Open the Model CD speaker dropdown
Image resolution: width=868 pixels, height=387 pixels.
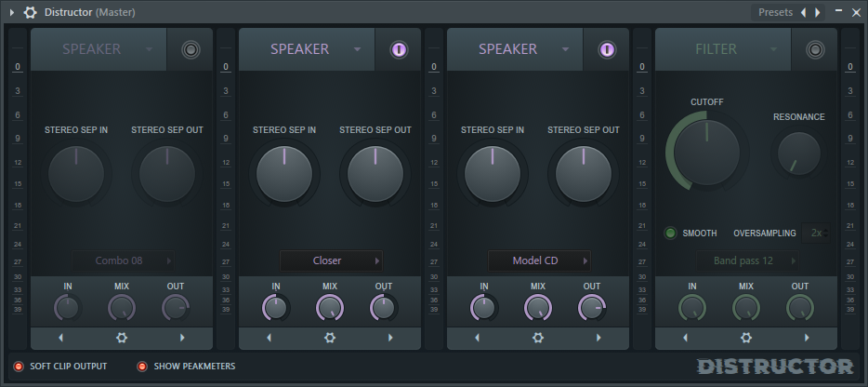click(x=538, y=260)
